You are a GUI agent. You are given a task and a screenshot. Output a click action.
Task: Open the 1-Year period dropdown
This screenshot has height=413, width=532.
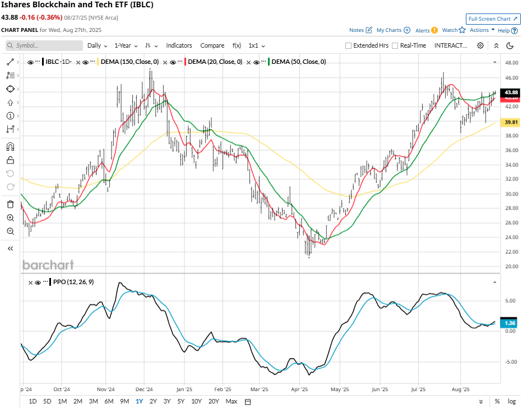tap(126, 45)
